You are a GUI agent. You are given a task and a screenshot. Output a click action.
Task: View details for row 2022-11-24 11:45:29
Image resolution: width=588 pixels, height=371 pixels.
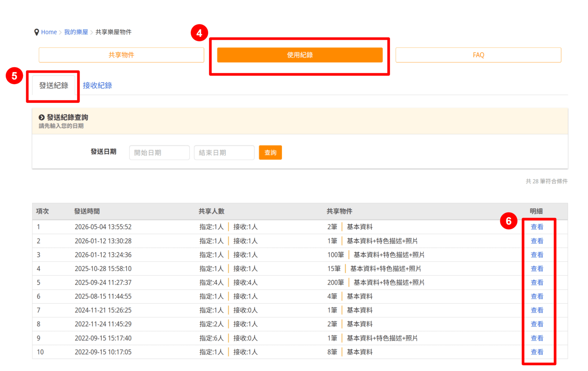[537, 324]
